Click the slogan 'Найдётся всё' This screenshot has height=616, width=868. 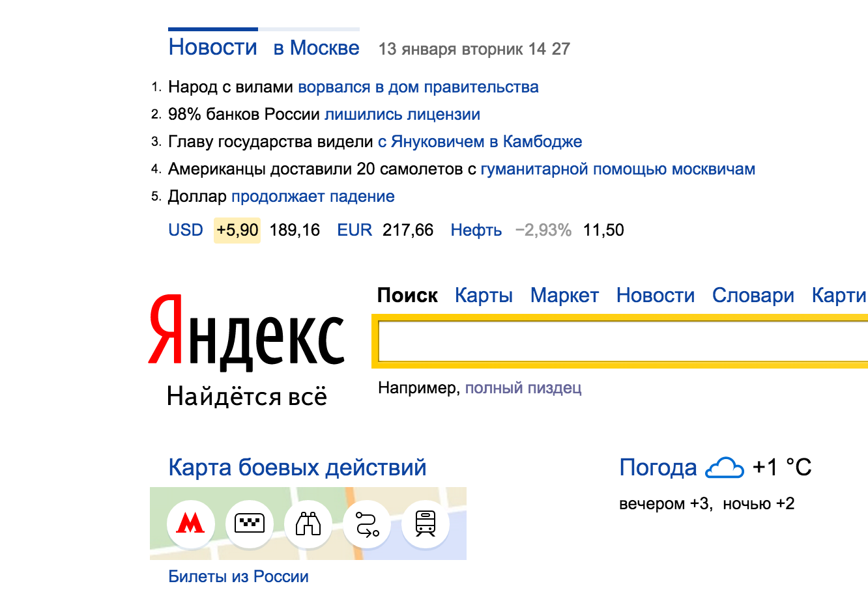[247, 397]
